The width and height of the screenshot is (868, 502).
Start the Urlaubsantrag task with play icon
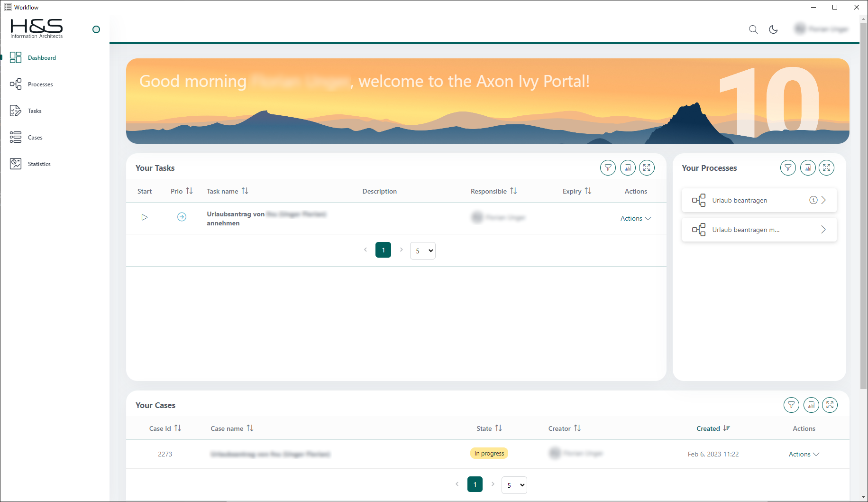click(x=145, y=217)
